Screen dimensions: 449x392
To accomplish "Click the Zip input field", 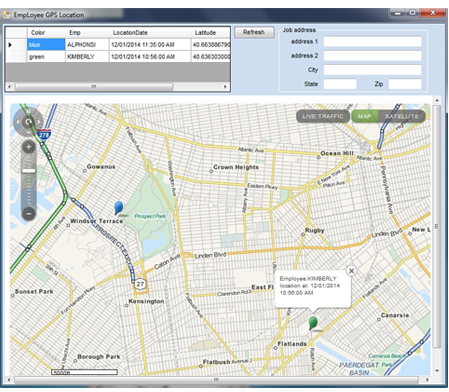I will pos(405,84).
